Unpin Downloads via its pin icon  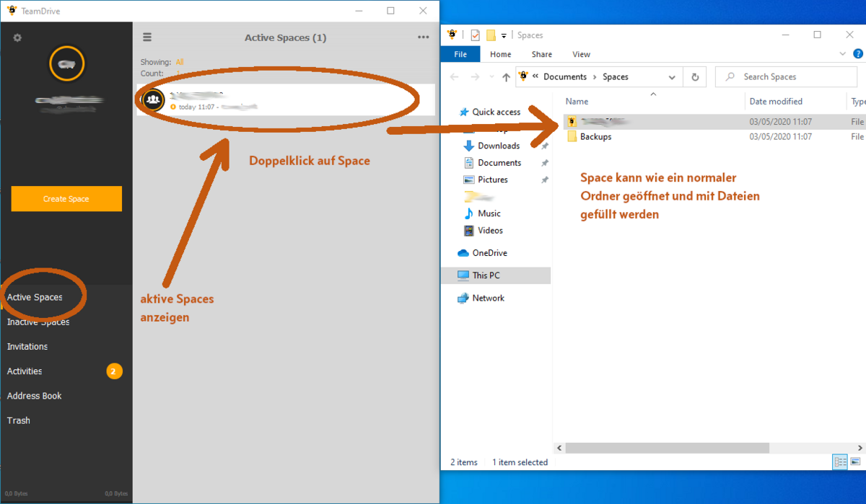point(544,146)
